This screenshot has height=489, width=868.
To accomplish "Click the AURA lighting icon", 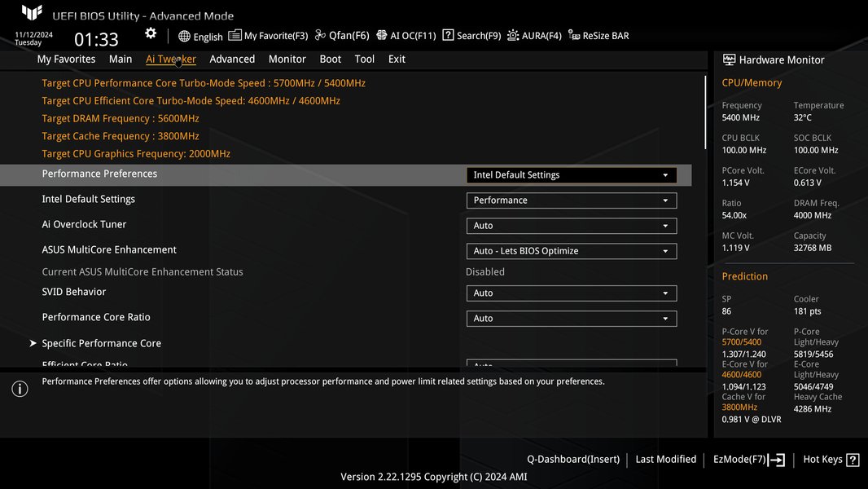I will 513,35.
